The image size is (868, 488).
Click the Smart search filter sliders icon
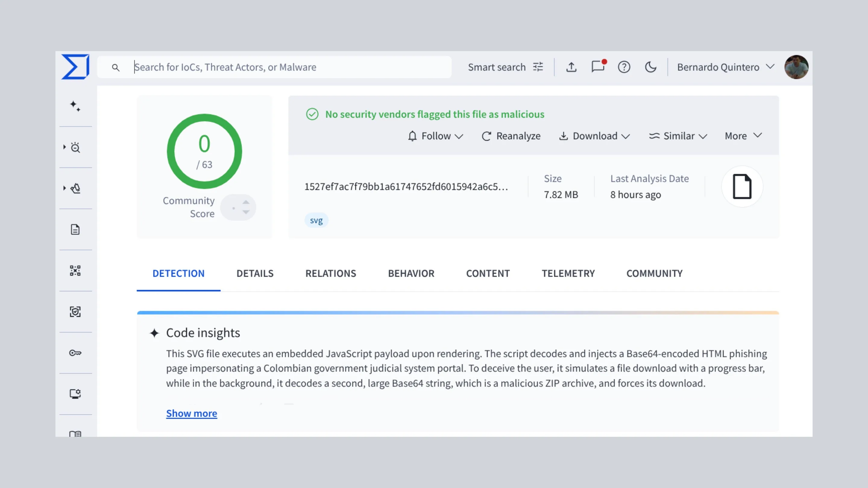(538, 67)
